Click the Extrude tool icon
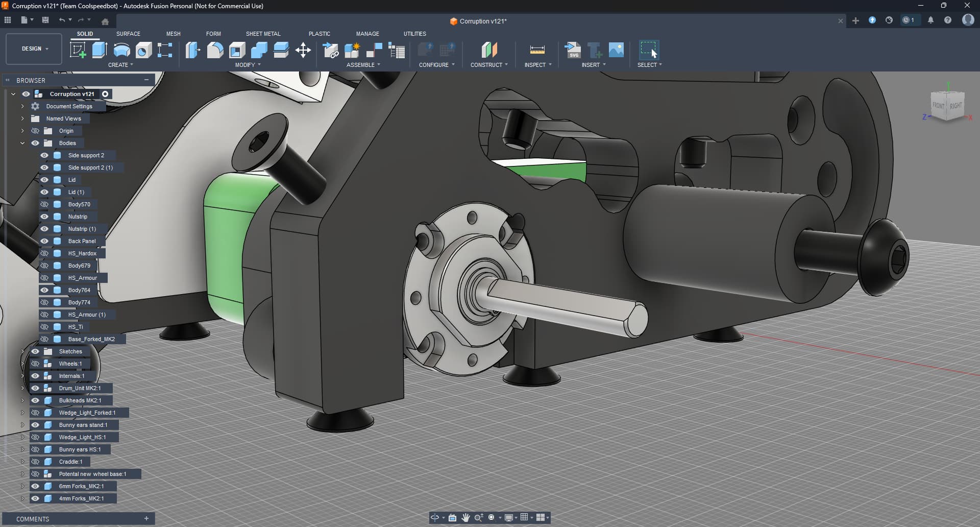The width and height of the screenshot is (980, 527). click(x=100, y=50)
